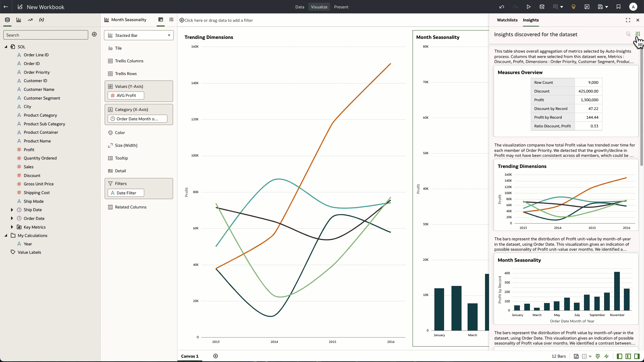Toggle the grammar panel icon next to Month Seasonality
The width and height of the screenshot is (644, 362).
[x=171, y=19]
